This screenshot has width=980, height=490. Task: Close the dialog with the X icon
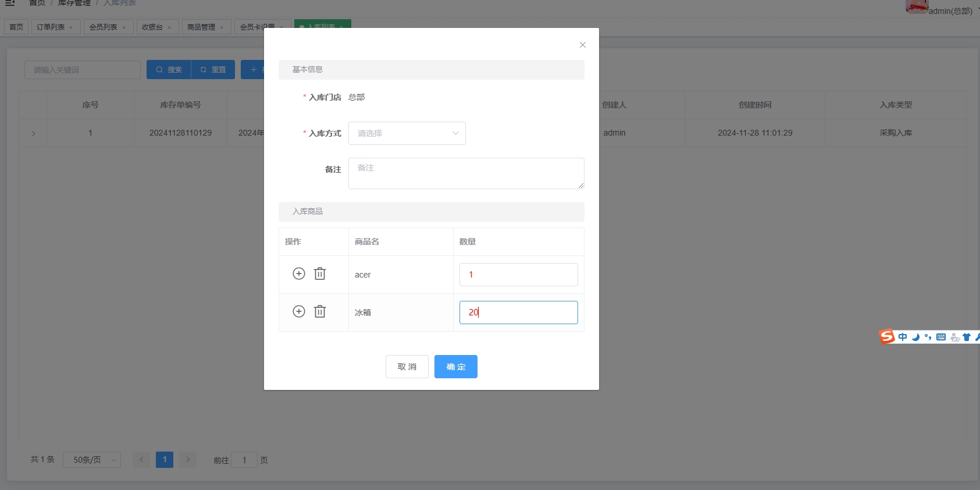(582, 45)
